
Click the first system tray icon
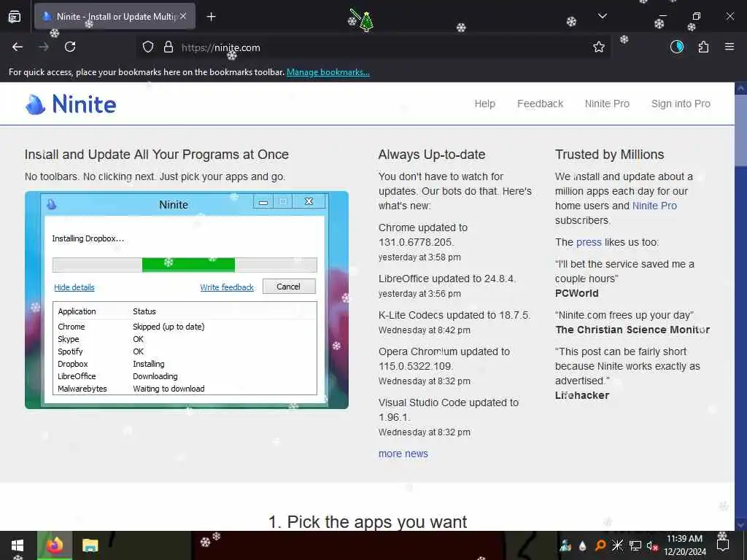pos(565,545)
